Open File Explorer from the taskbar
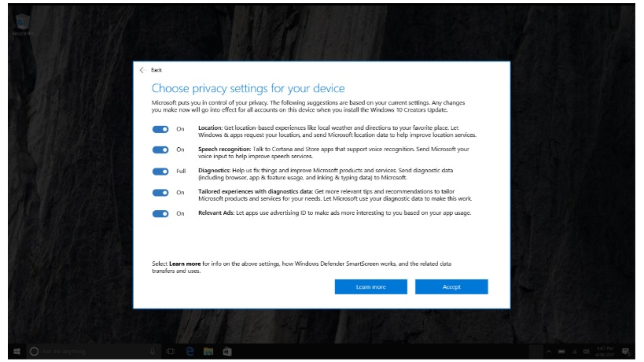This screenshot has width=644, height=362. coord(208,351)
